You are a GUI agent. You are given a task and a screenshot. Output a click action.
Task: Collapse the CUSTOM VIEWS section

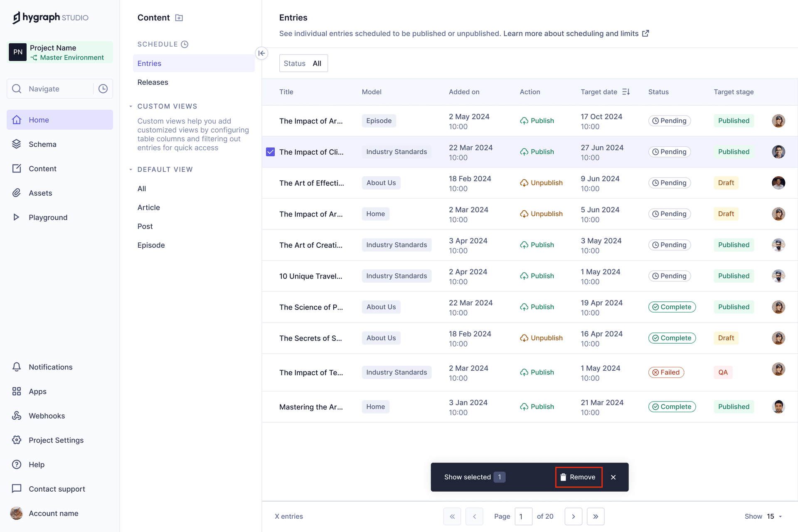pos(131,106)
